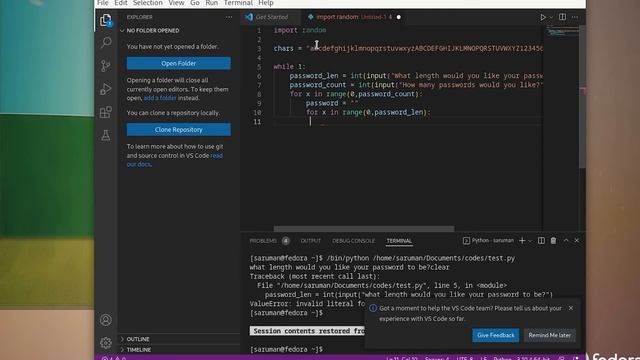Screen dimensions: 640x360
Task: Select the TERMINAL panel tab
Action: [x=399, y=241]
